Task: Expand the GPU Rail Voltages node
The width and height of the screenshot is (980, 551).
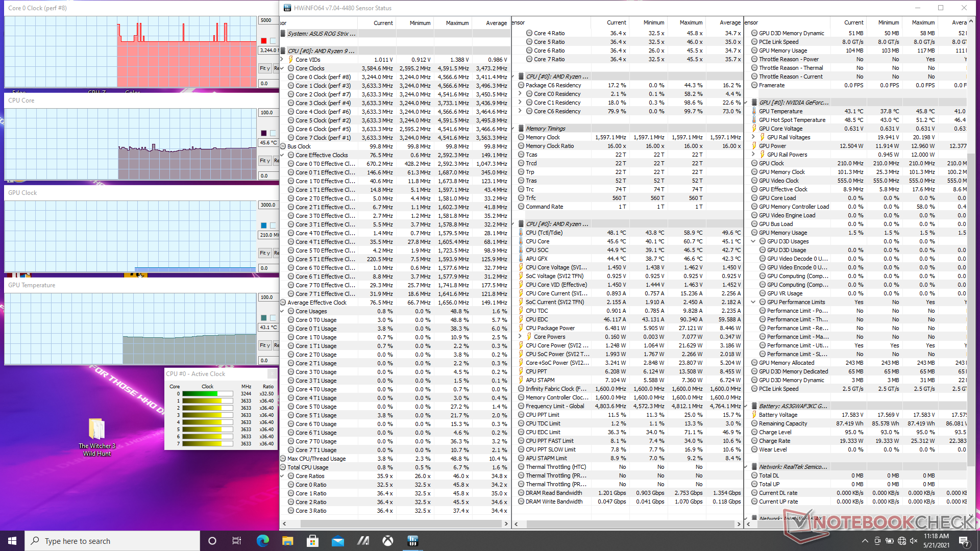Action: point(753,137)
